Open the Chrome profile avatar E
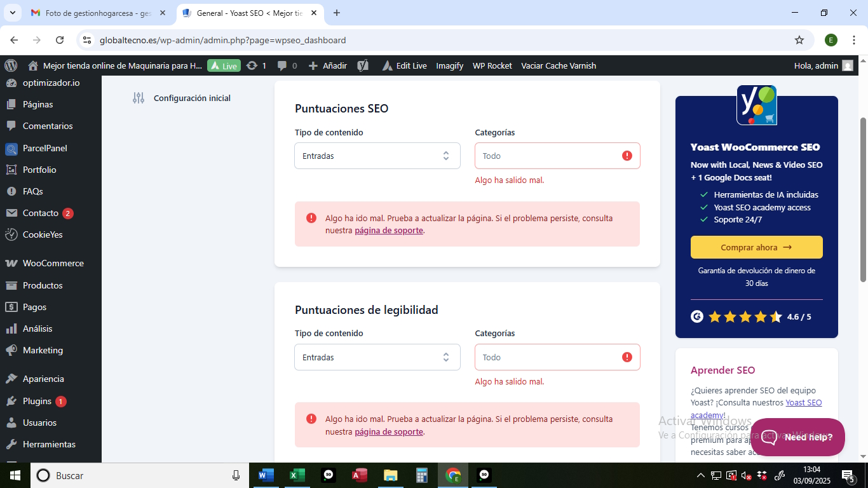868x488 pixels. (831, 40)
